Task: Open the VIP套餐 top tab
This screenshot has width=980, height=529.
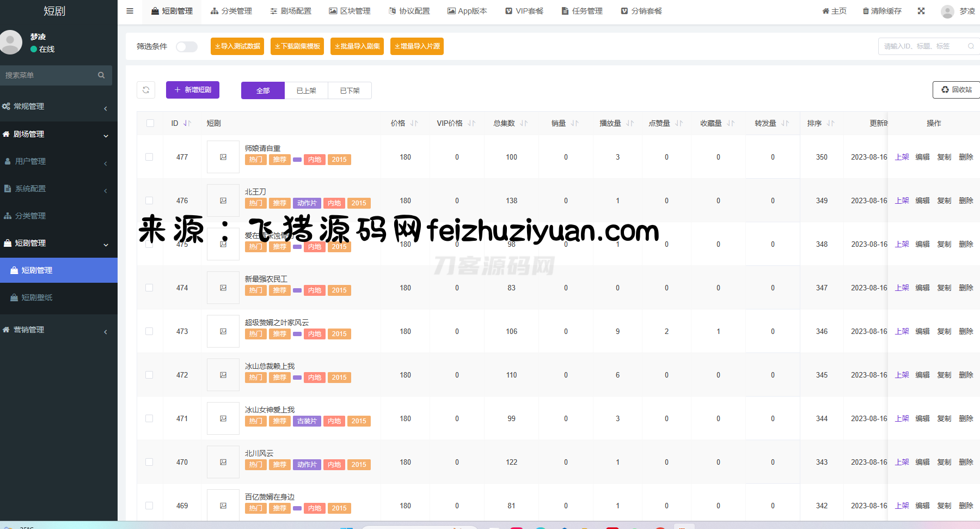Action: coord(524,11)
